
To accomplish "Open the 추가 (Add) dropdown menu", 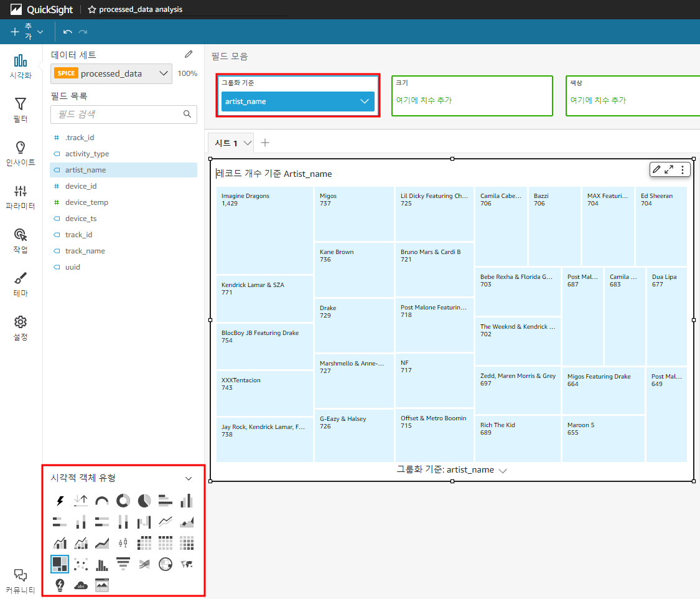I will click(27, 32).
